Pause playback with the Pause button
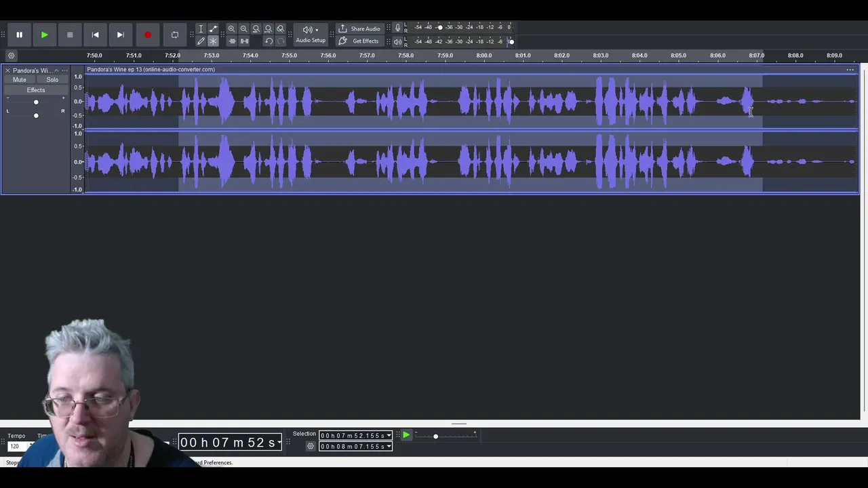Viewport: 868px width, 488px height. (19, 35)
